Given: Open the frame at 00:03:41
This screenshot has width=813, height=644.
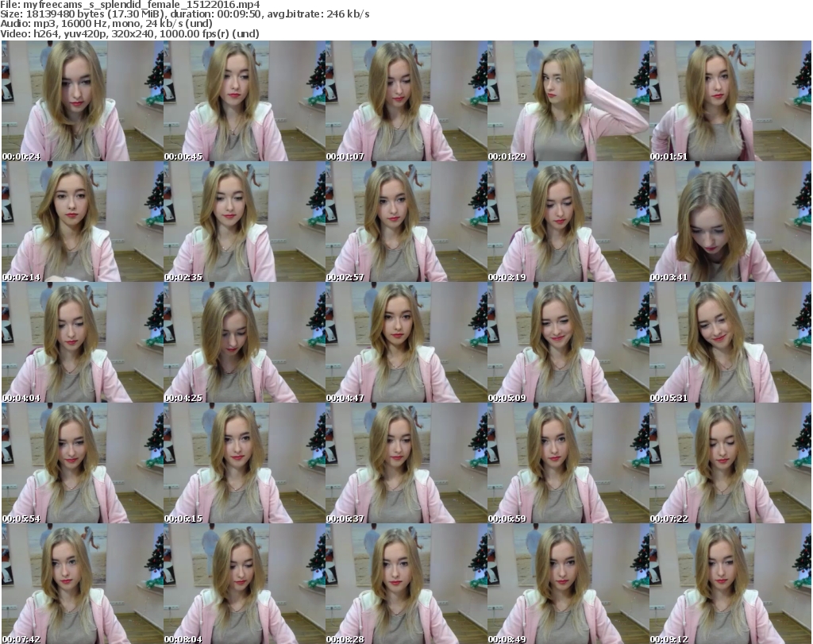Looking at the screenshot, I should [730, 222].
